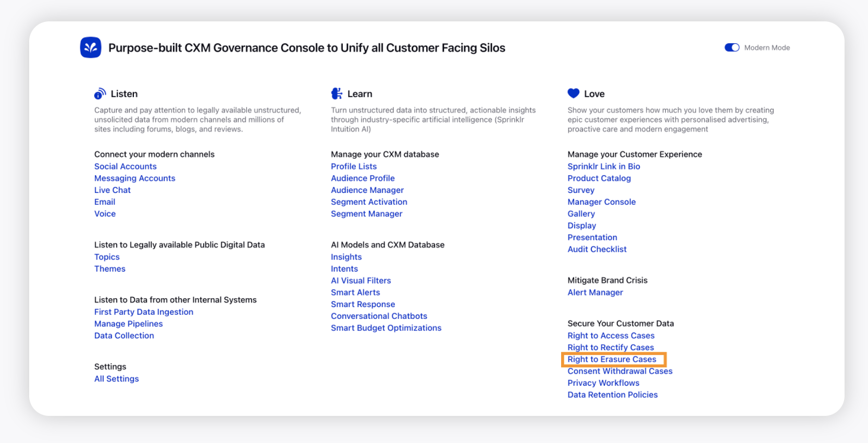
Task: Go to Manager Console
Action: [x=602, y=202]
